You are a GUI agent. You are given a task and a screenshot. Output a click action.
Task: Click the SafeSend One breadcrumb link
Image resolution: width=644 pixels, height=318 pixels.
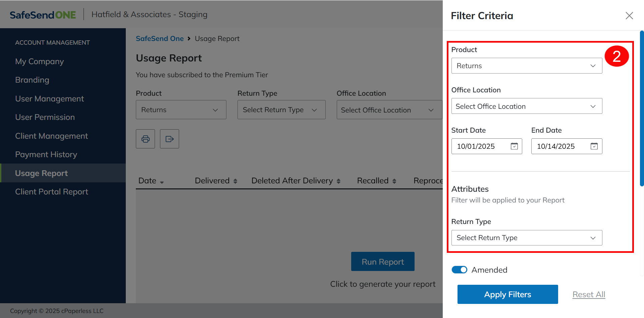tap(160, 39)
